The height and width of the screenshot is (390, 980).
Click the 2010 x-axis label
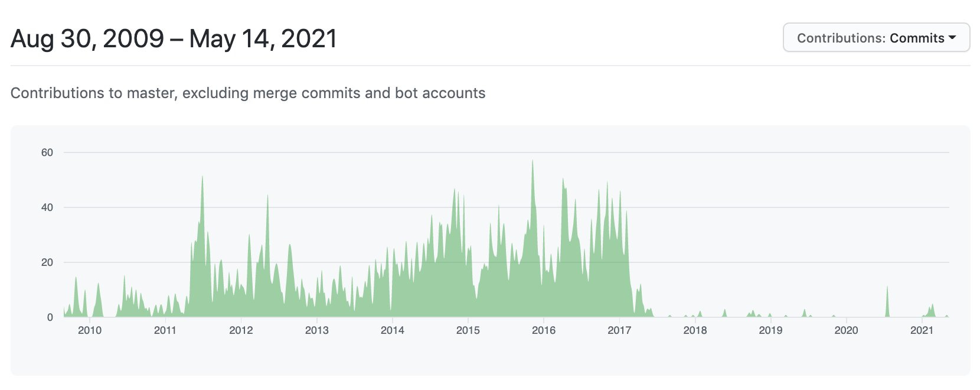(x=90, y=330)
